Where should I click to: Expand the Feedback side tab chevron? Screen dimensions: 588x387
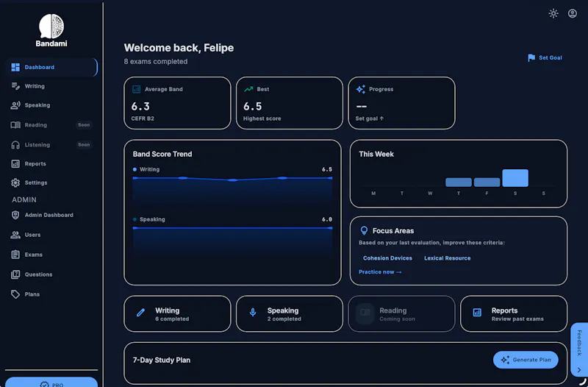579,370
